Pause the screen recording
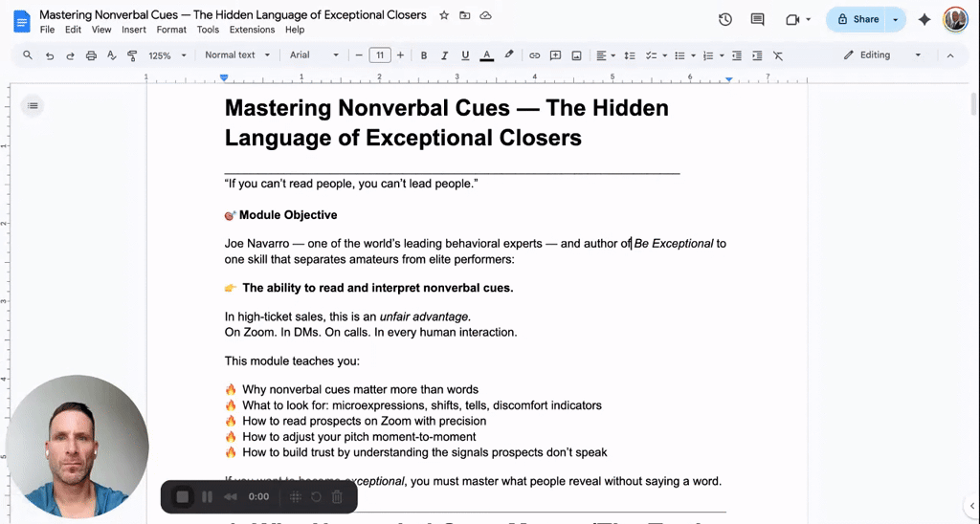The image size is (980, 524). (x=207, y=496)
